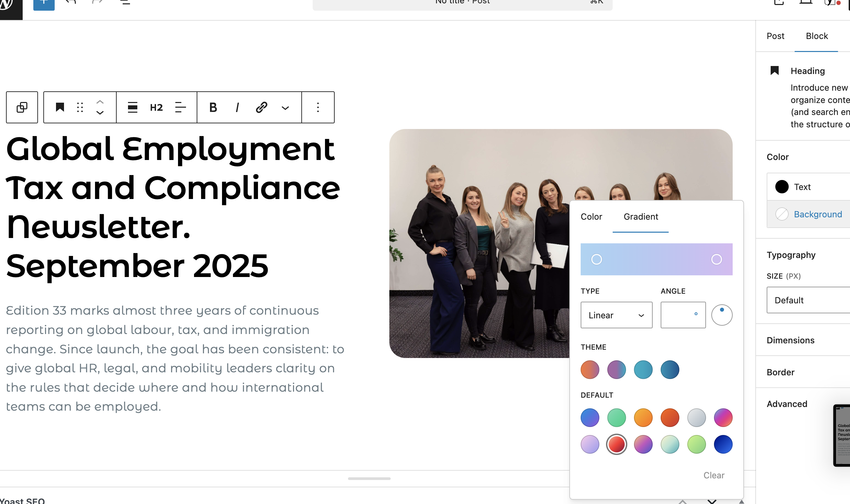Click the drag handle dots icon
Image resolution: width=850 pixels, height=504 pixels.
(x=80, y=107)
